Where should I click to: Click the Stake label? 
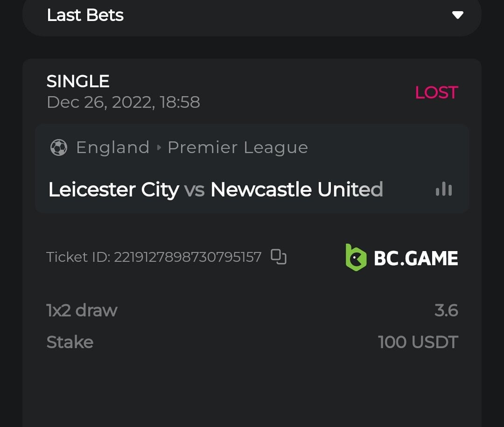70,342
